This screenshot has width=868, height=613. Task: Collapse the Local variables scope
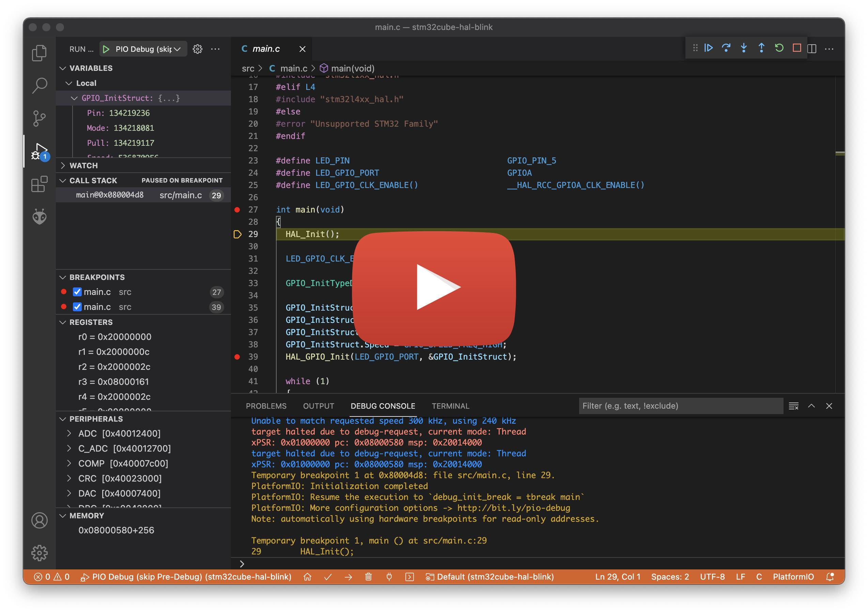[x=69, y=83]
